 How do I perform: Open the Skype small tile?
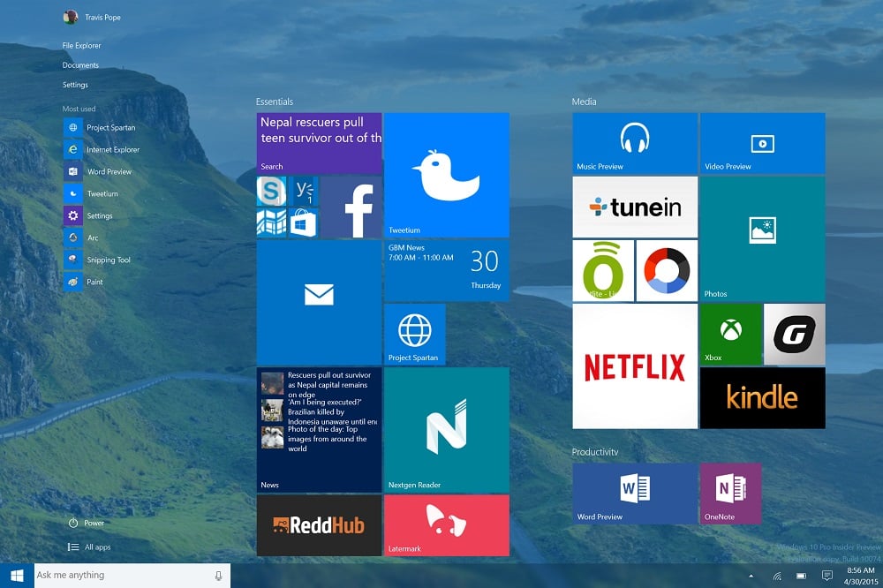(271, 191)
